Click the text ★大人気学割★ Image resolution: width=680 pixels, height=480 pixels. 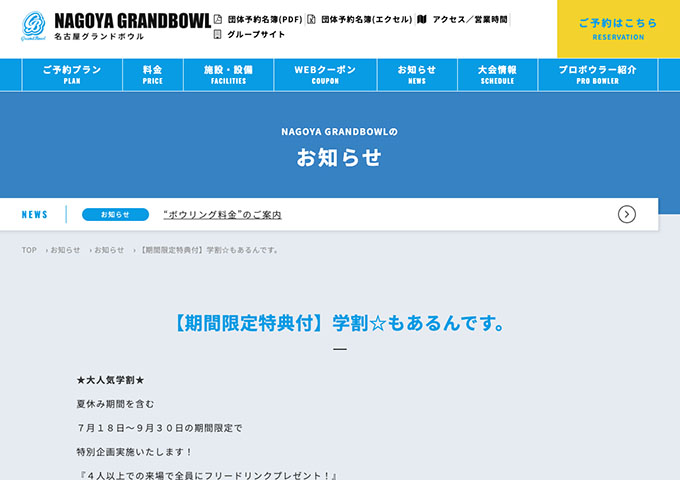point(110,380)
